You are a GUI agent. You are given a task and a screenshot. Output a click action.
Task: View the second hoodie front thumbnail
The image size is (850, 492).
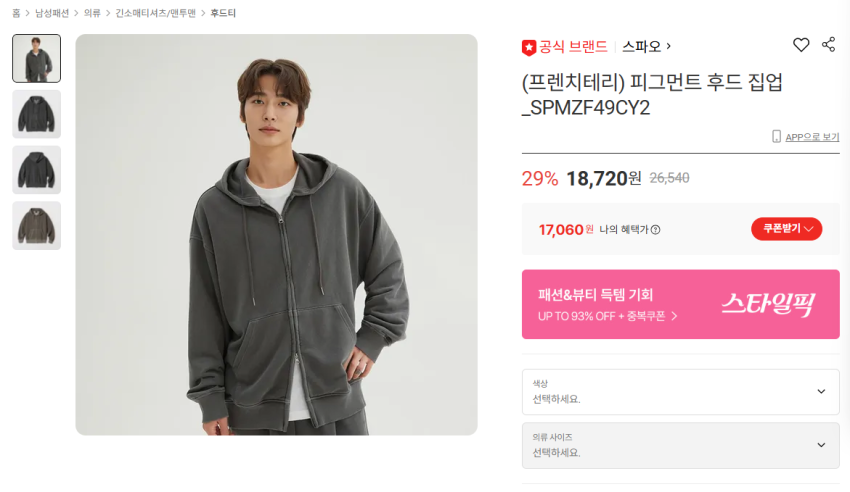pos(37,114)
